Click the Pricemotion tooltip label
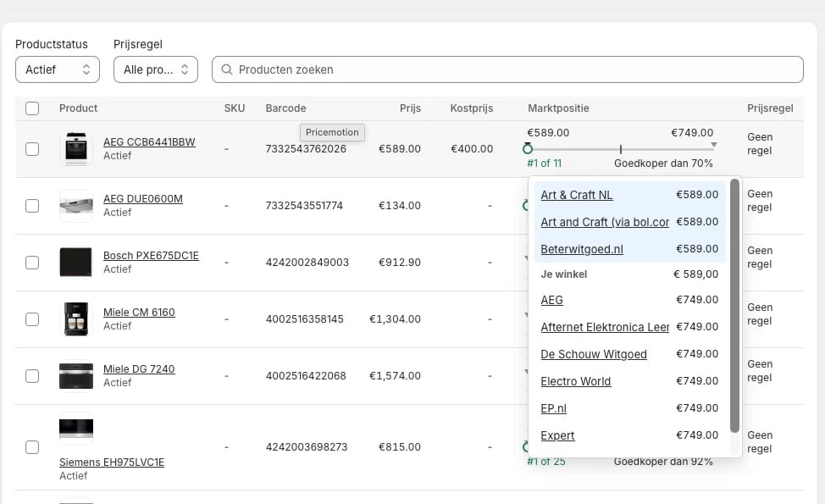 [332, 133]
